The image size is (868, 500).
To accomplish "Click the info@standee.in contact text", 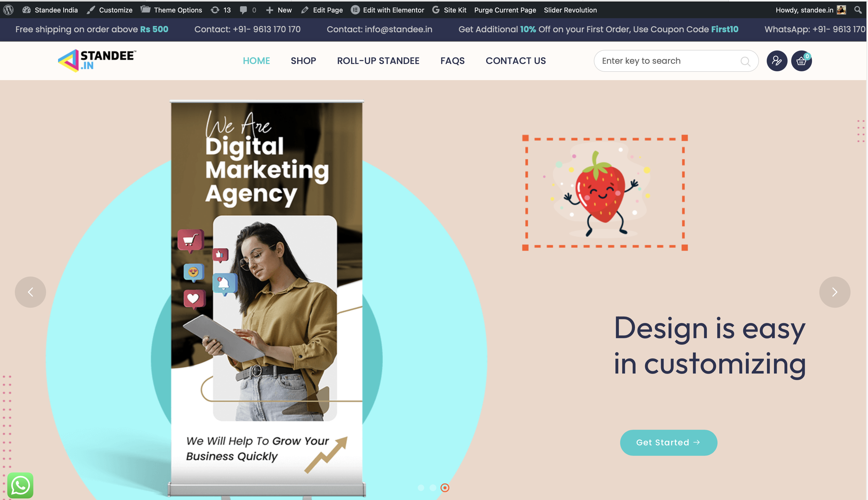I will (399, 29).
